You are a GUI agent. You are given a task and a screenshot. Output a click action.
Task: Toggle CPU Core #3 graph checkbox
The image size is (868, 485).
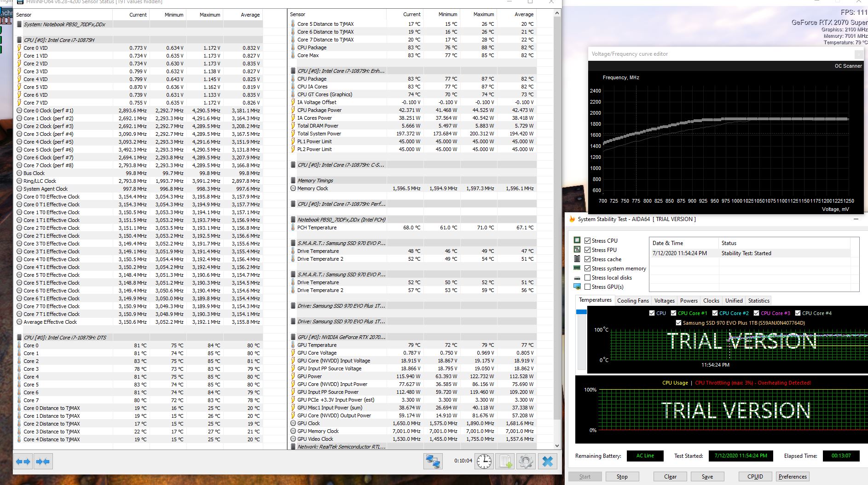tap(757, 313)
